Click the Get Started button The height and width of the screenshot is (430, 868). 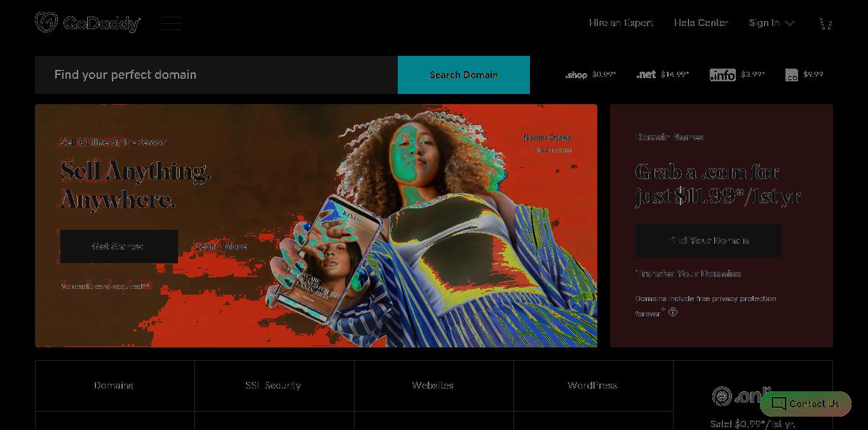click(x=119, y=246)
